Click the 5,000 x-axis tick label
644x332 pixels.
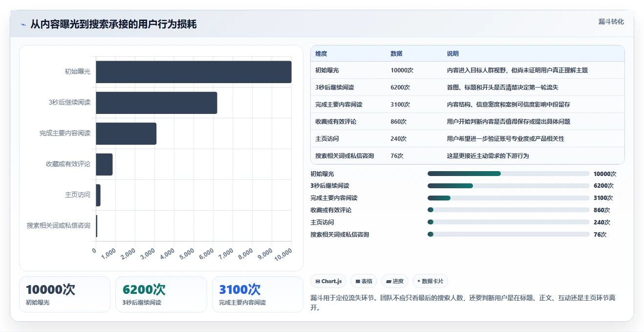(x=188, y=254)
